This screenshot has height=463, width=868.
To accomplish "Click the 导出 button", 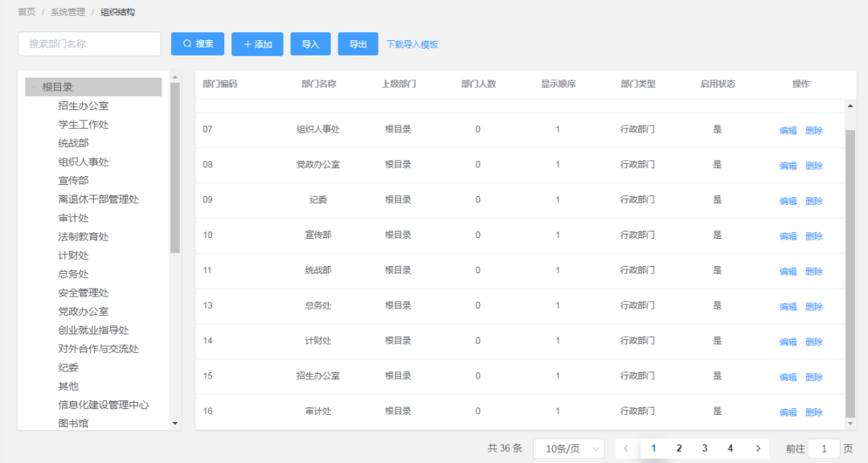I will coord(358,44).
